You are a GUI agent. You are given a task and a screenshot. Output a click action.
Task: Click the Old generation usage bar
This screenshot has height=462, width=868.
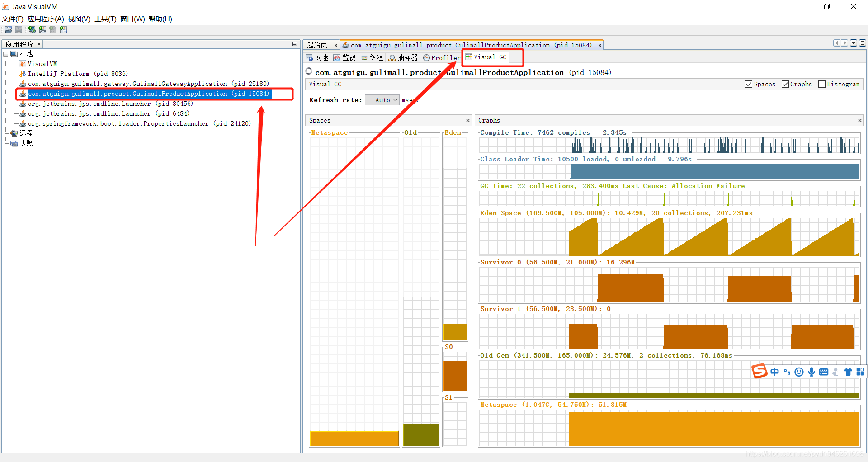[x=421, y=435]
